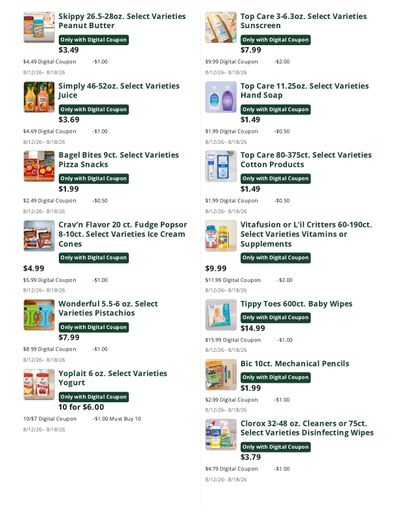Follow the Top Care Cotton Products title link

tap(306, 160)
